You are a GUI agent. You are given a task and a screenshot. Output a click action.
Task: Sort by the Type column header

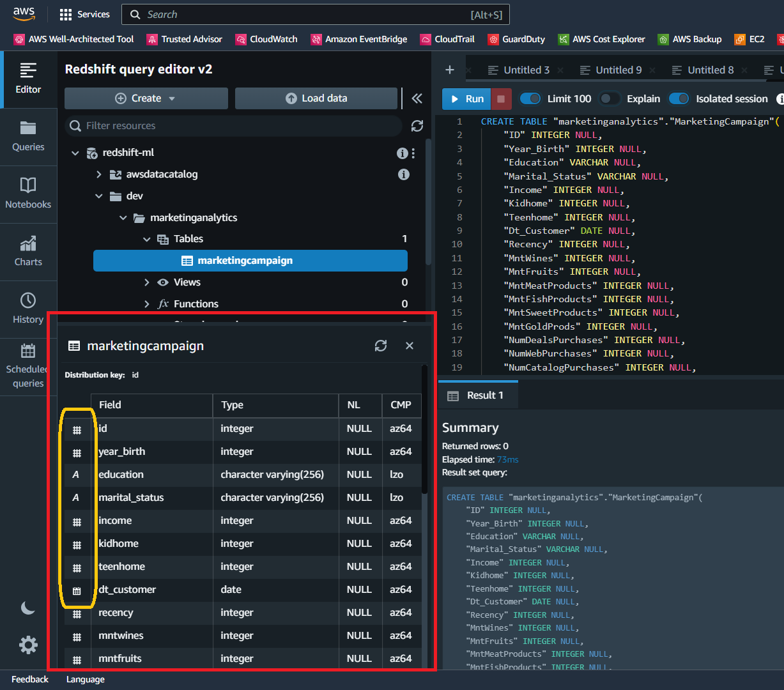pyautogui.click(x=275, y=405)
